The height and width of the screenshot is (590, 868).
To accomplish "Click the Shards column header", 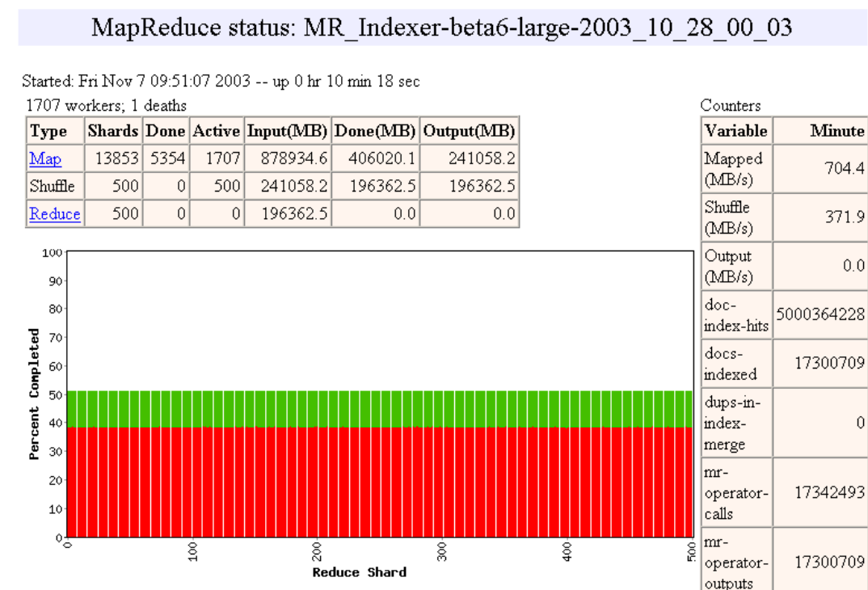I will (x=113, y=131).
